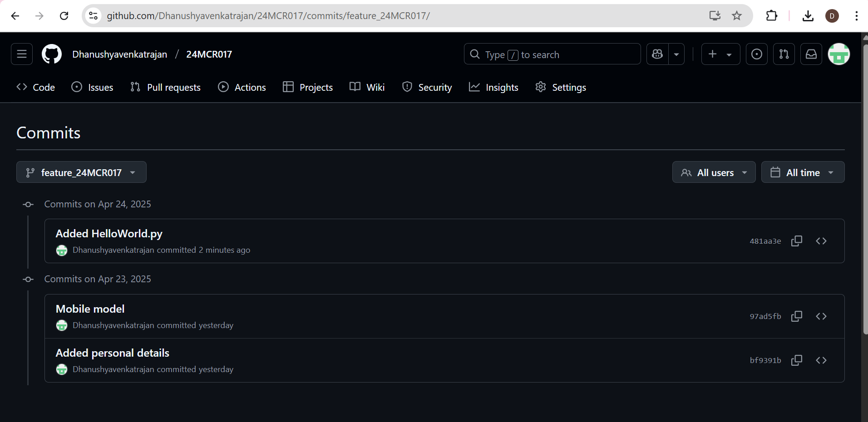Open the user profile avatar menu
The width and height of the screenshot is (868, 422).
click(839, 54)
